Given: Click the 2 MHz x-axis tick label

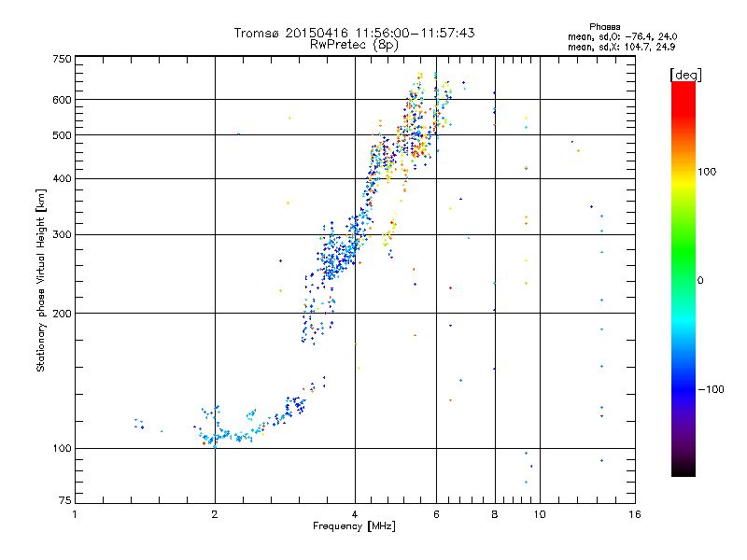Looking at the screenshot, I should coord(215,514).
